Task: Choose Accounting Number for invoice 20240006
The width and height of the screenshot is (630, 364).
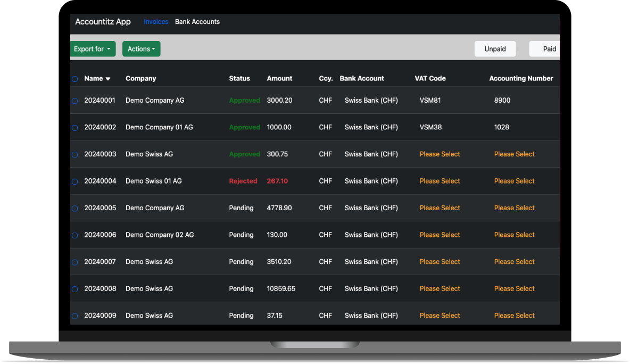Action: pyautogui.click(x=515, y=235)
